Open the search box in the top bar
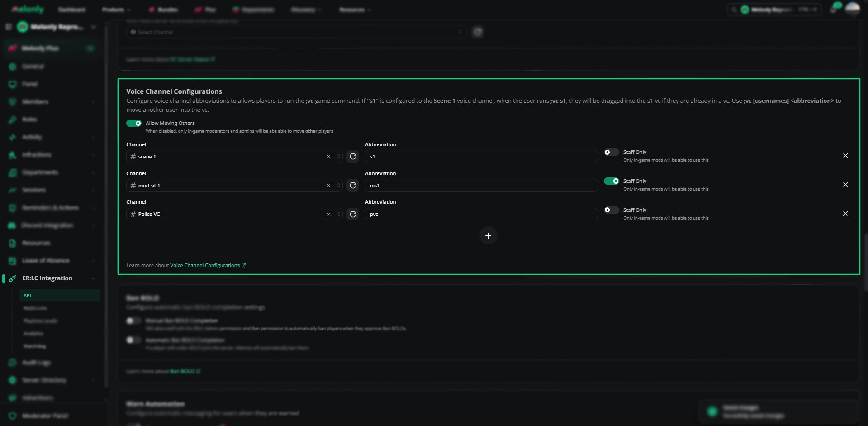Viewport: 868px width, 426px height. point(773,10)
